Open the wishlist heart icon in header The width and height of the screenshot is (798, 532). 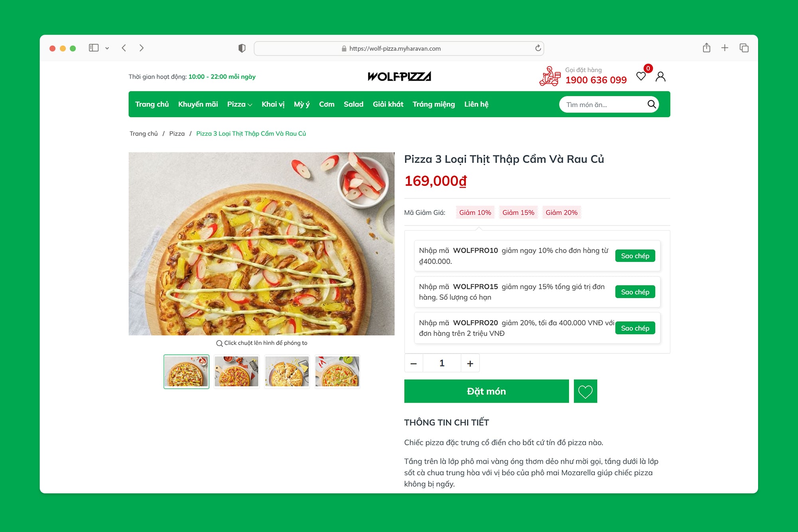[x=641, y=76]
